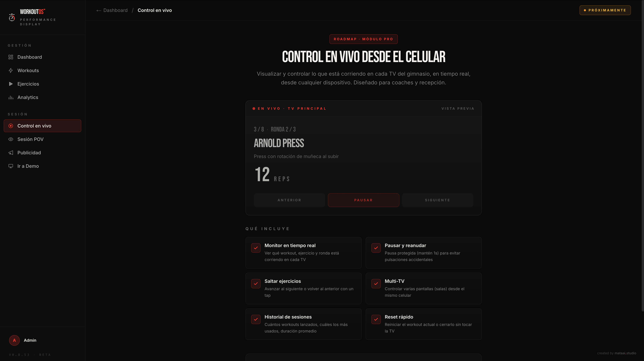644x361 pixels.
Task: Click the Control en vivo record icon
Action: [11, 126]
